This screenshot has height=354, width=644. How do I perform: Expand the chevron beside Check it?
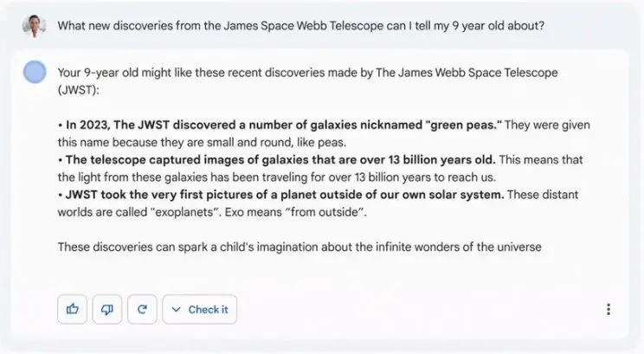click(x=177, y=309)
